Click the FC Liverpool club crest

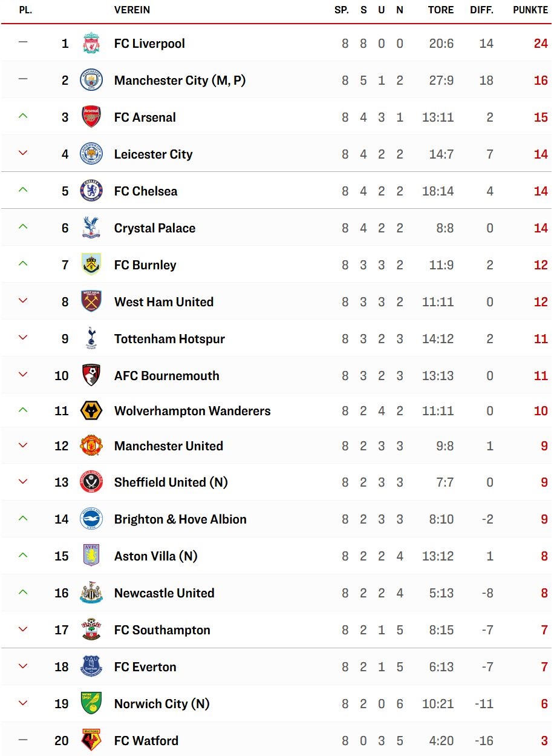(91, 44)
